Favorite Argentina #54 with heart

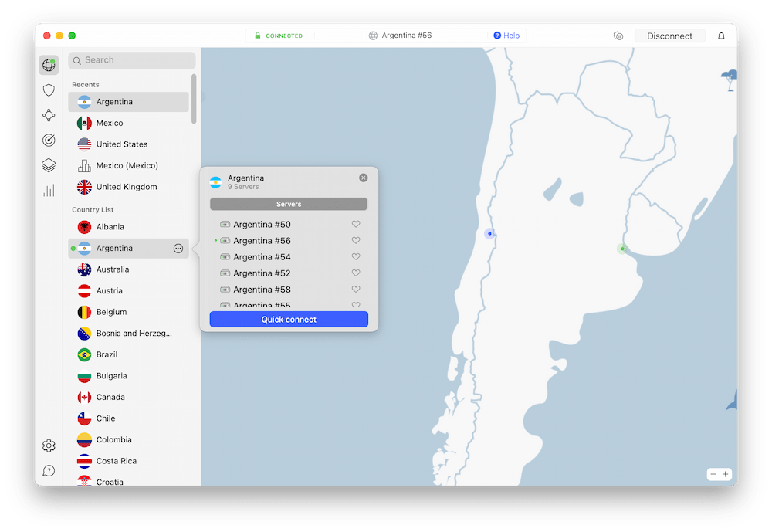[x=356, y=256]
